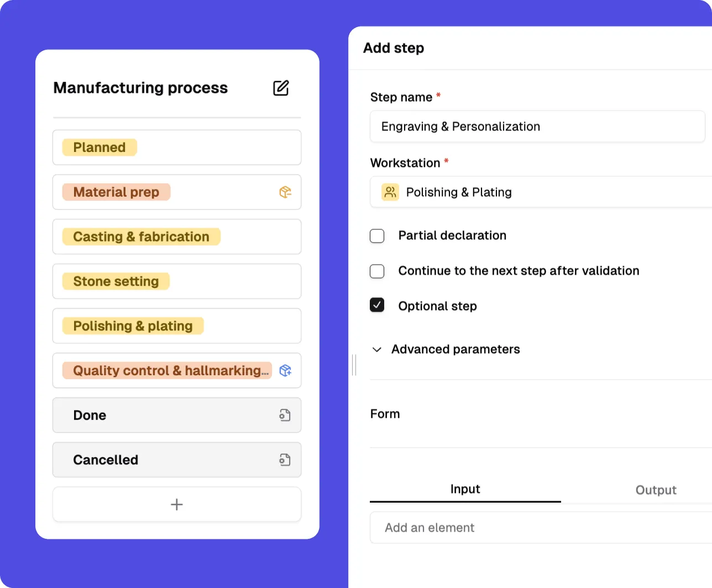Click the people icon in Workstation field
712x588 pixels.
tap(390, 192)
